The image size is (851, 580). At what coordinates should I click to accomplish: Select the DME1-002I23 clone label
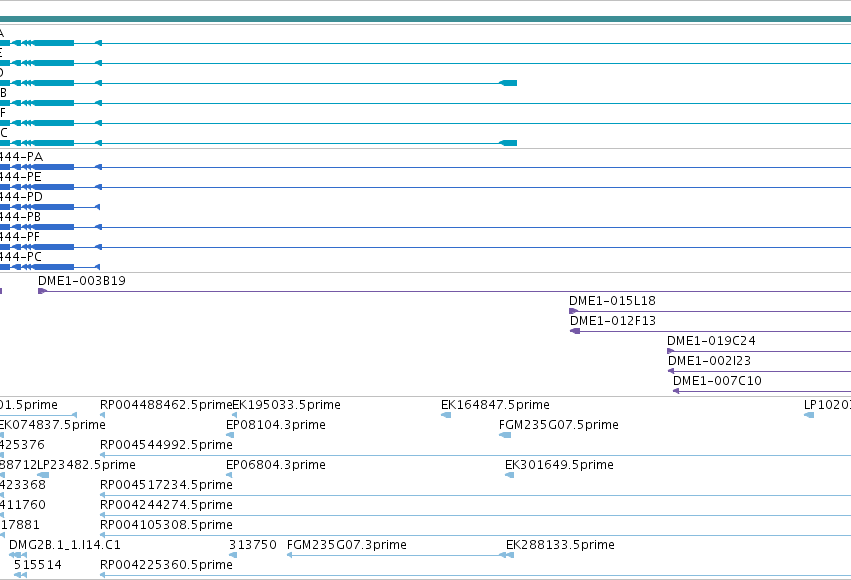pos(709,361)
